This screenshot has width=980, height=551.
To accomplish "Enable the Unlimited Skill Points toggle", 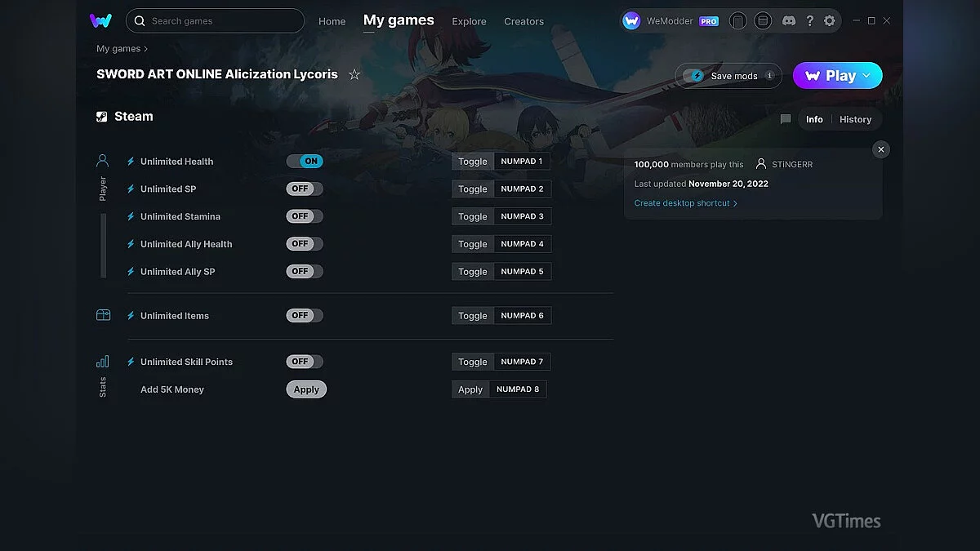I will point(305,362).
